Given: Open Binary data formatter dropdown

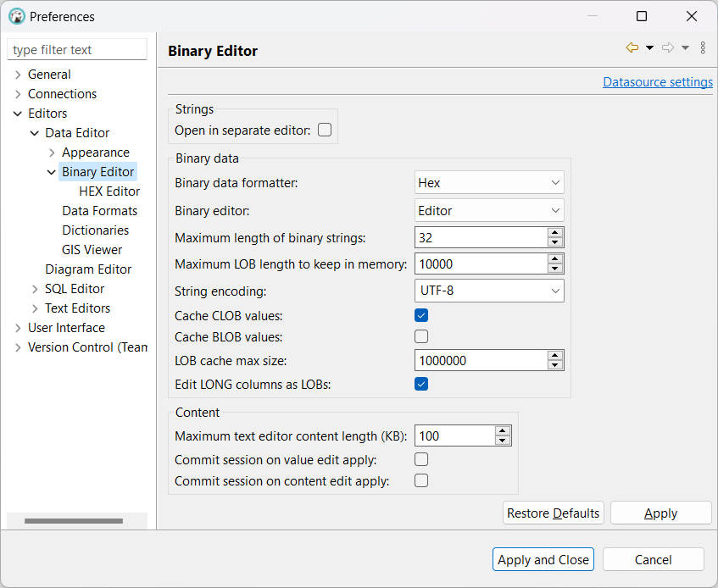Looking at the screenshot, I should coord(489,183).
